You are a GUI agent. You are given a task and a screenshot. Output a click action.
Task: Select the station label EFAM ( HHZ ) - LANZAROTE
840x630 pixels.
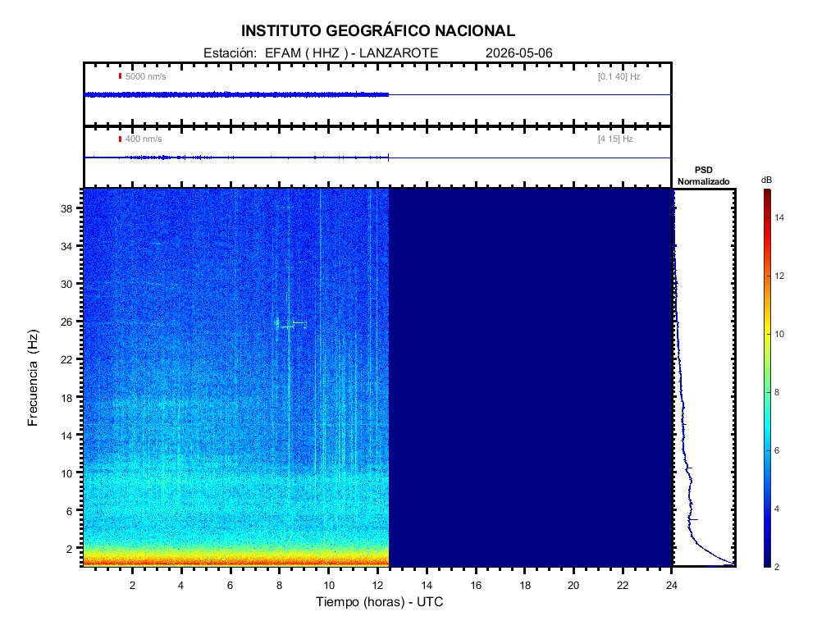click(x=351, y=53)
